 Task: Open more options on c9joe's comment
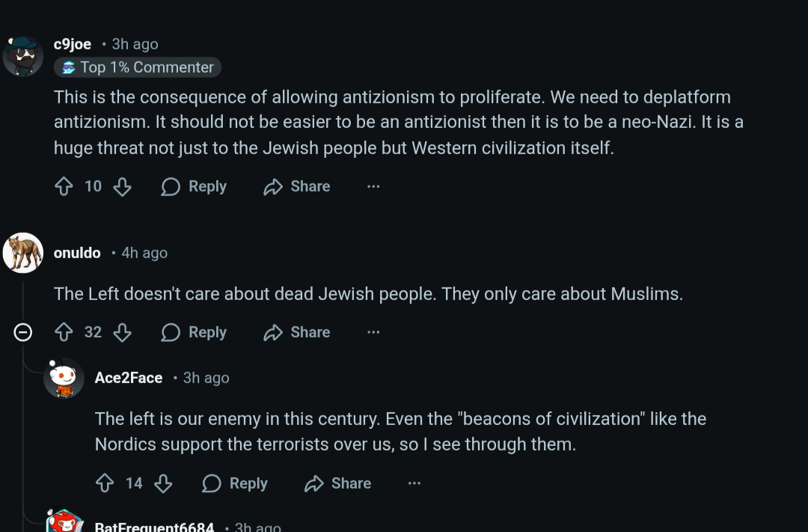pyautogui.click(x=373, y=186)
